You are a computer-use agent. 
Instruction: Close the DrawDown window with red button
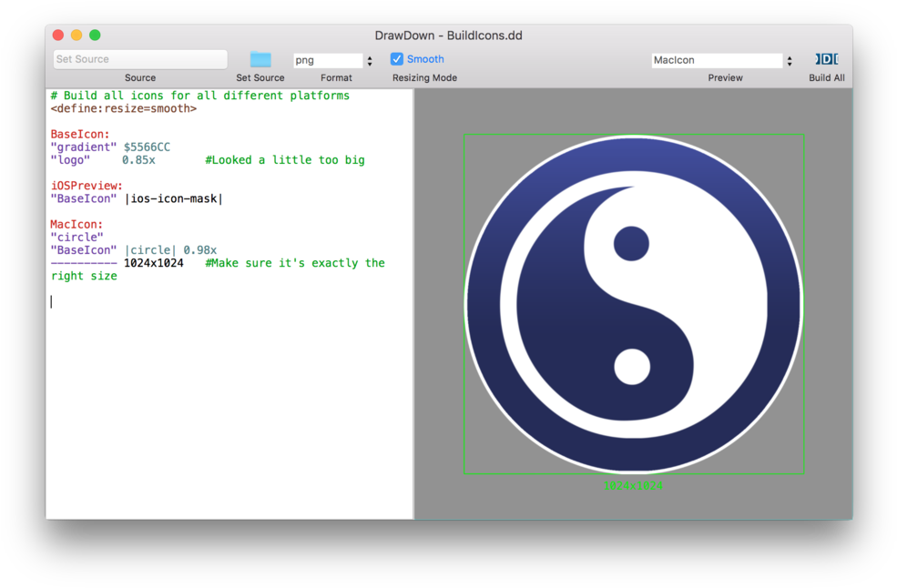58,35
